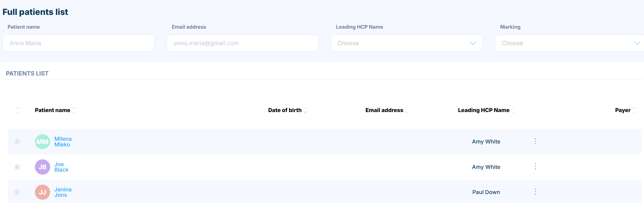Sort table by Leading HCP Name
The width and height of the screenshot is (644, 203).
[x=513, y=110]
